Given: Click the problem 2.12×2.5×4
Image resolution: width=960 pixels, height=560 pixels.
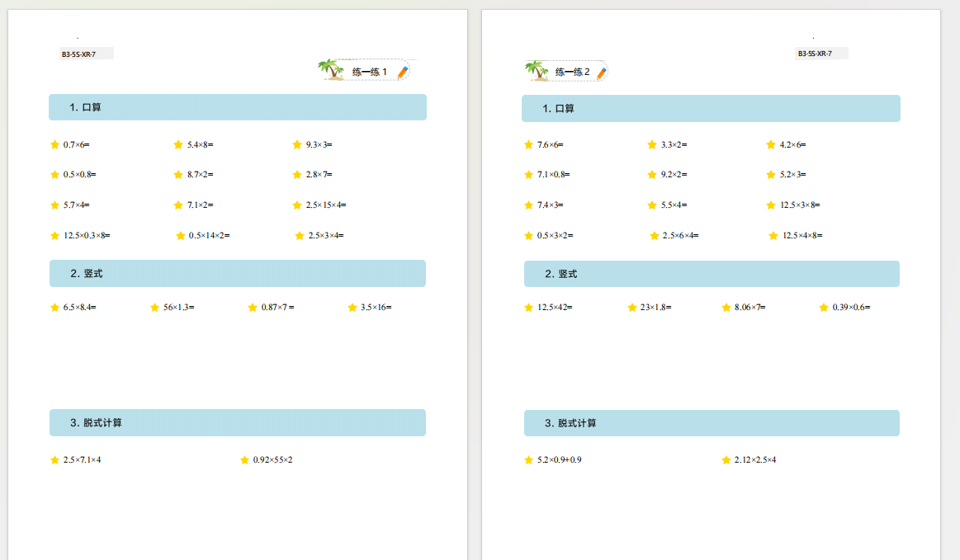Looking at the screenshot, I should point(754,459).
